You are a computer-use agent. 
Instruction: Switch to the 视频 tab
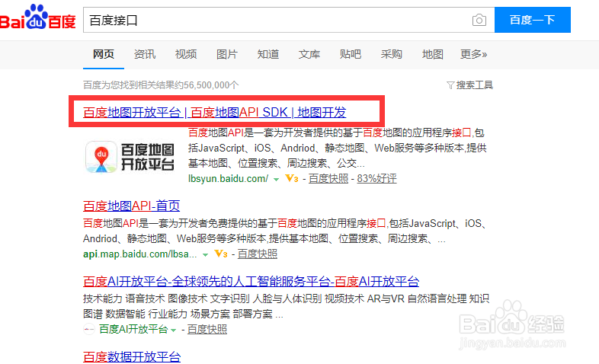click(x=186, y=54)
